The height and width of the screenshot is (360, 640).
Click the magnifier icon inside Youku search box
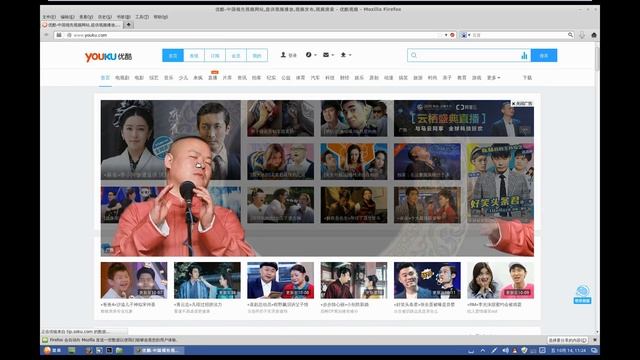pos(414,55)
